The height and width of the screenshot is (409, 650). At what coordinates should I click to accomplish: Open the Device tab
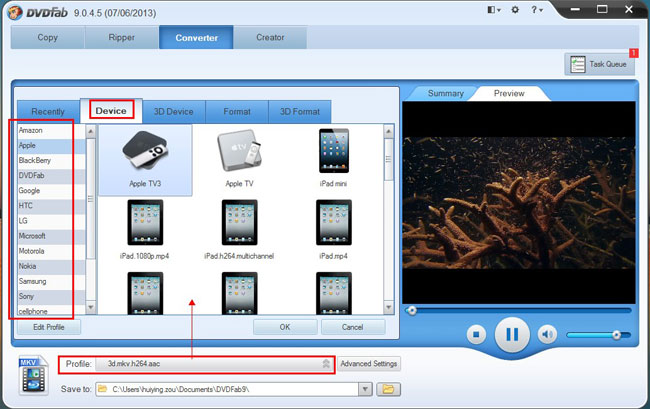pos(111,111)
